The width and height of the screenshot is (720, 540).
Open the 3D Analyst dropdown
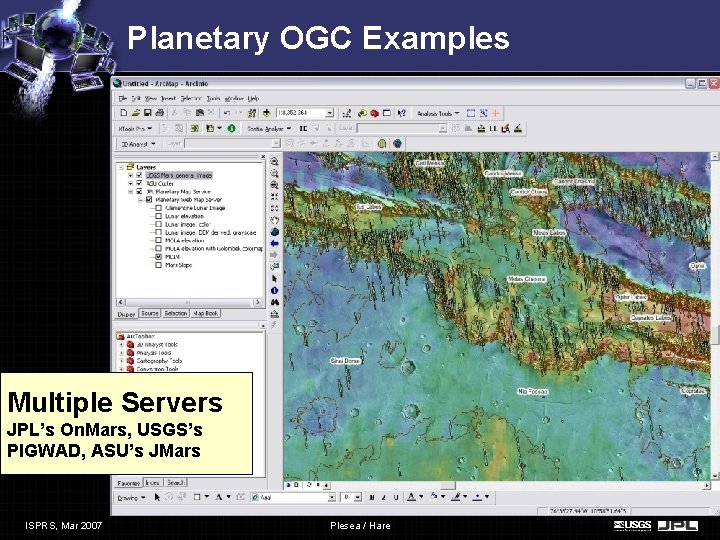pyautogui.click(x=138, y=144)
